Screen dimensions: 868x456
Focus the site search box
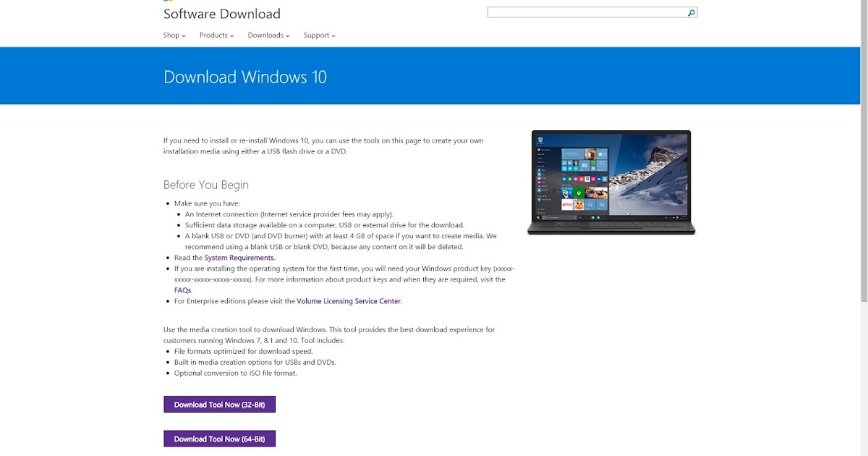pyautogui.click(x=592, y=12)
